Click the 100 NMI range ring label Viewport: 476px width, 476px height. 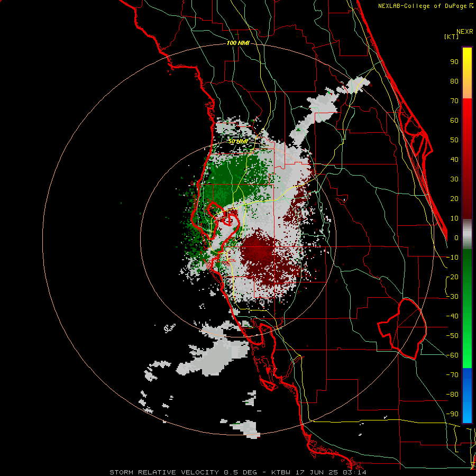pyautogui.click(x=238, y=43)
